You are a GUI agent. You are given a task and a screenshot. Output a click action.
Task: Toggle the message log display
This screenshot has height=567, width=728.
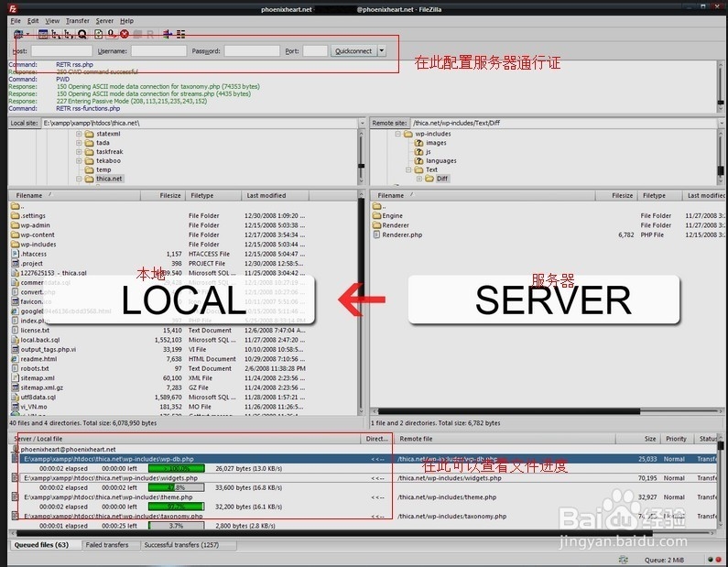coord(43,34)
